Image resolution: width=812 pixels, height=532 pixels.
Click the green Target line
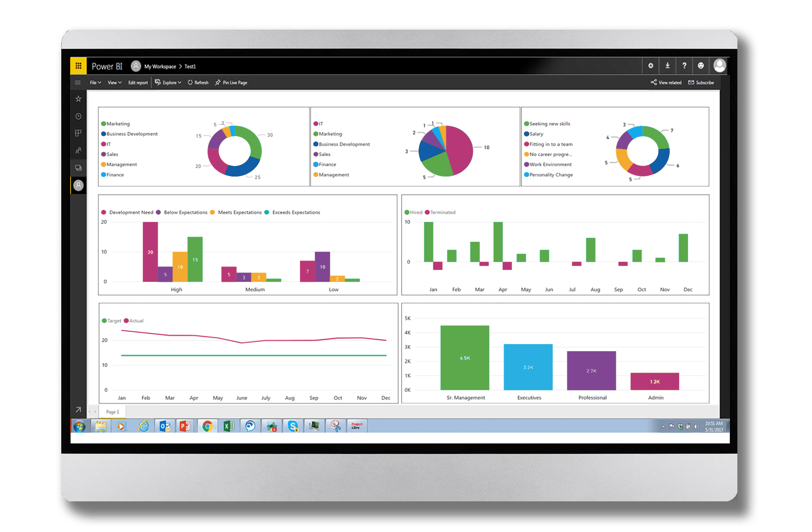254,355
